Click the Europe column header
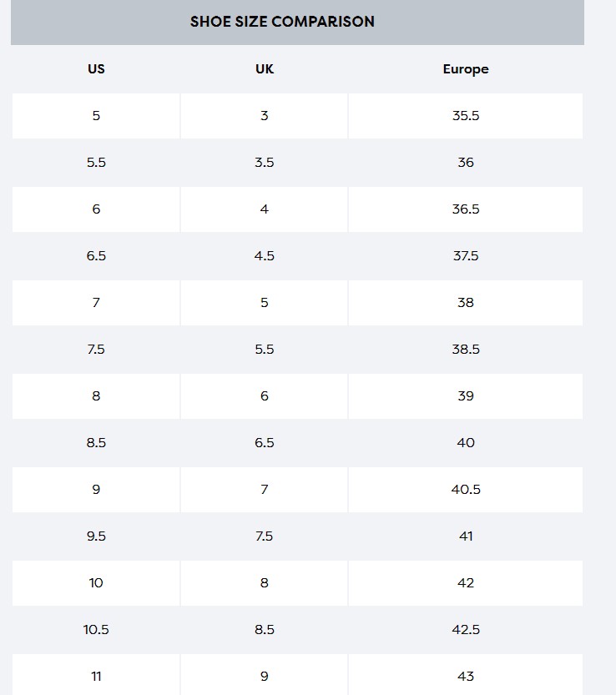Screen dimensions: 616x695 [465, 69]
